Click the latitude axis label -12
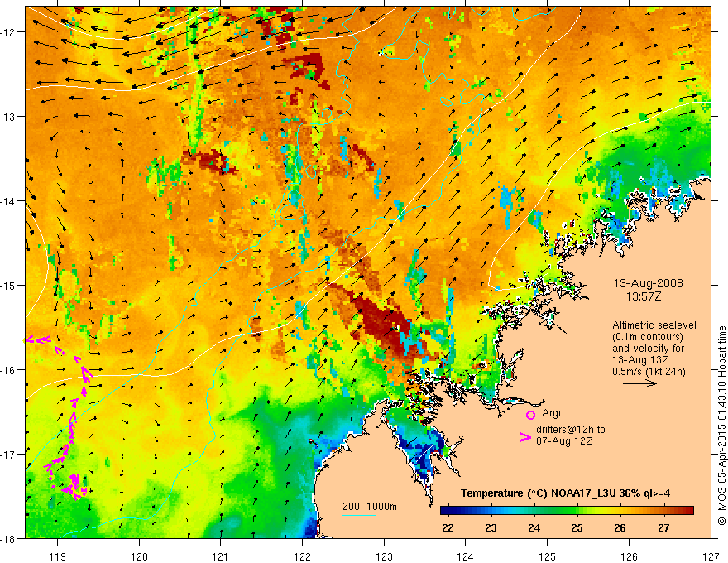 tap(8, 32)
